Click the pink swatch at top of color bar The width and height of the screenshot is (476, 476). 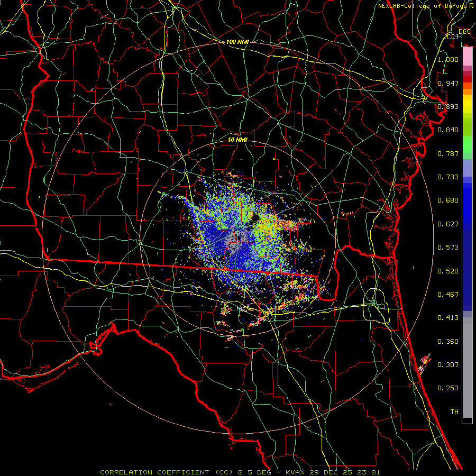[467, 57]
